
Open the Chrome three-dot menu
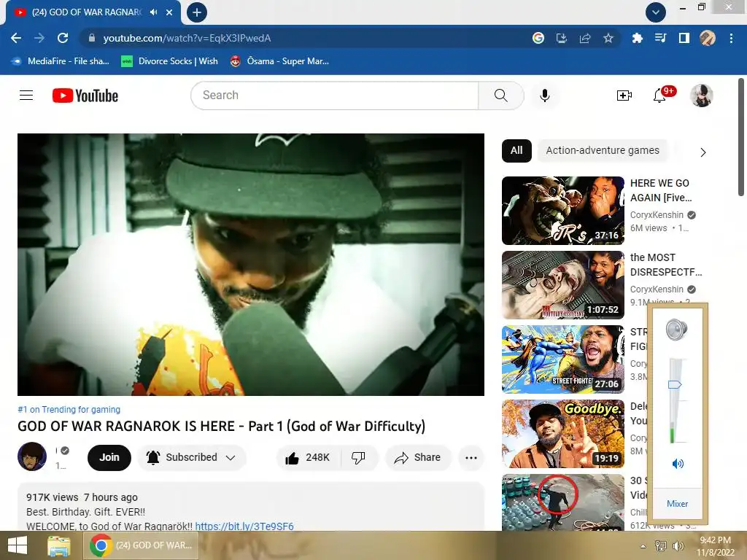(x=731, y=38)
